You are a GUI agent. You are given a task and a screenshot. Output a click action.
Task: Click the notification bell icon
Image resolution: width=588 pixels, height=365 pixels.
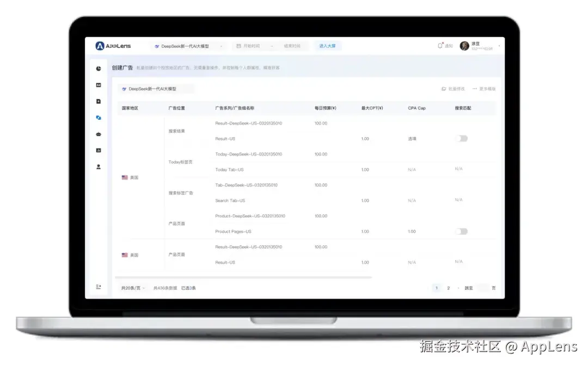(440, 46)
